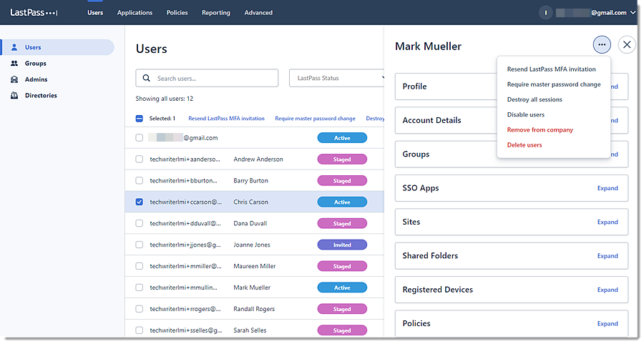
Task: Open the Admins sidebar icon
Action: tap(14, 79)
